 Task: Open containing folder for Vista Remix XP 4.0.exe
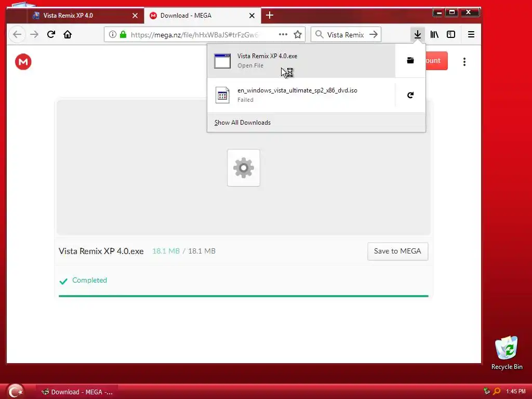(x=410, y=61)
